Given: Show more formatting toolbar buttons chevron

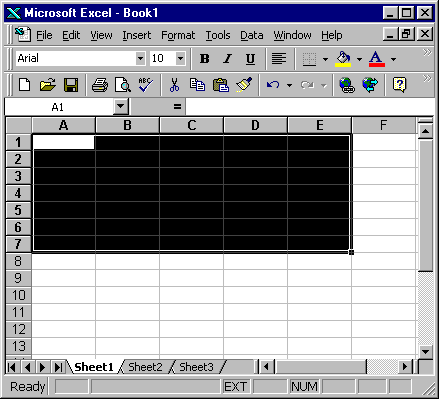Looking at the screenshot, I should (x=427, y=52).
